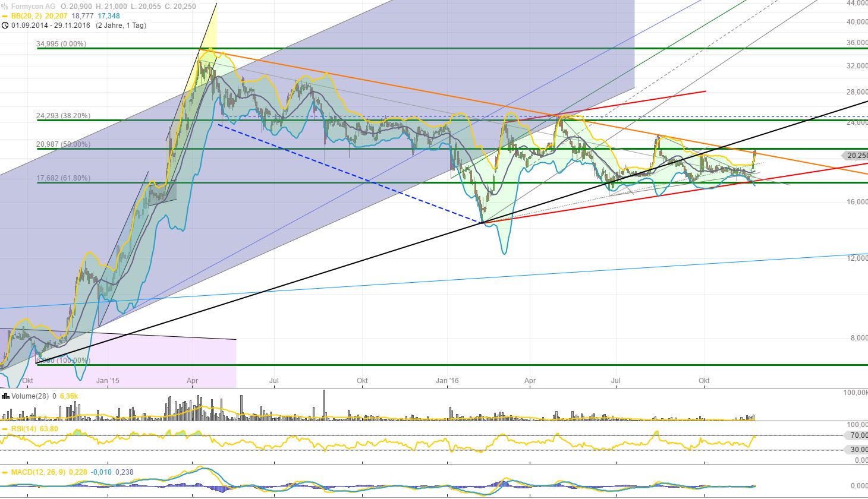Viewport: 868px width, 499px height.
Task: Select the 17,682 (61.80%) Fibonacci level label
Action: tap(63, 178)
